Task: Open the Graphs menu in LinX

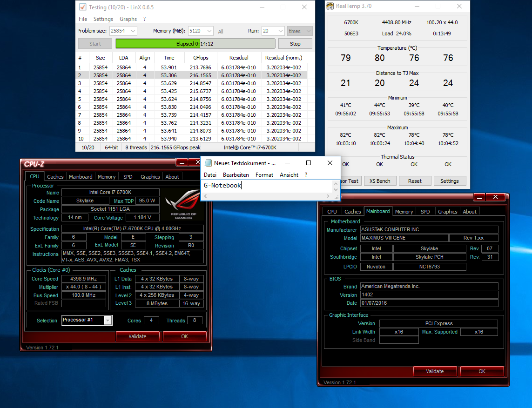Action: (128, 19)
